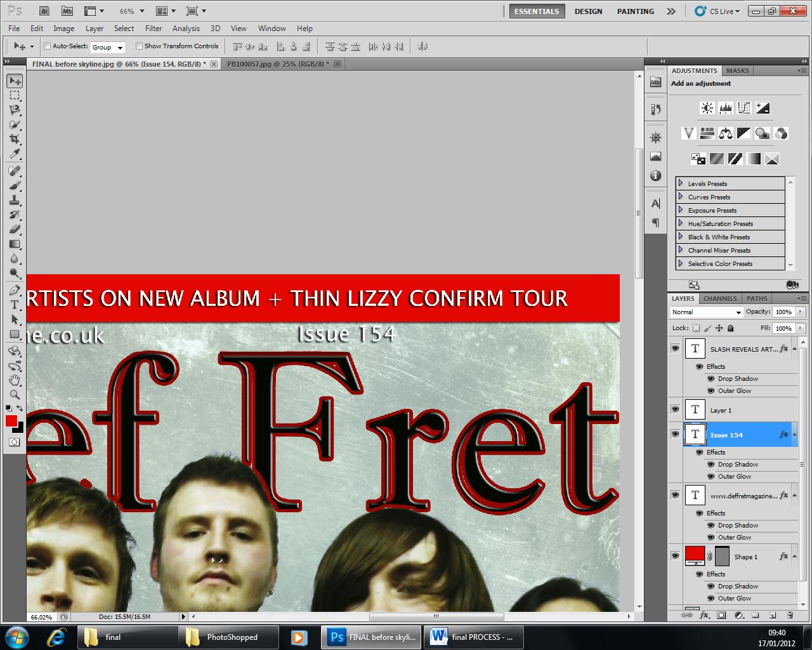
Task: Open the Analysis menu
Action: tap(186, 29)
